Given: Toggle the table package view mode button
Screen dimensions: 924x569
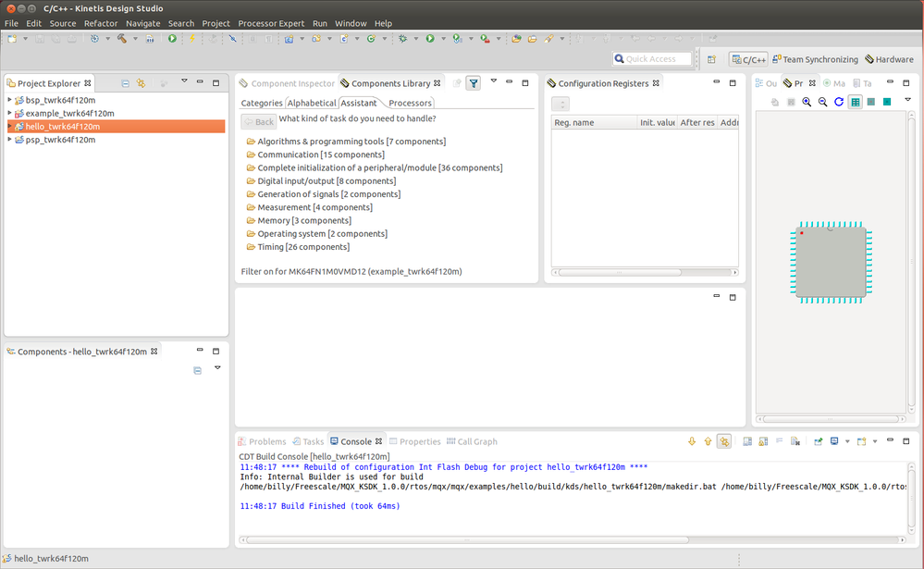Looking at the screenshot, I should tap(855, 102).
